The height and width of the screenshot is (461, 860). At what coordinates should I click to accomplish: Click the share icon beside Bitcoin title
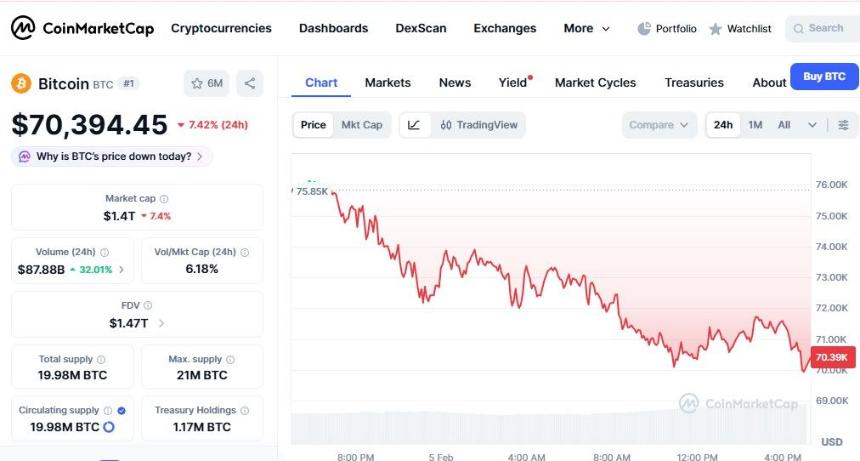tap(250, 84)
